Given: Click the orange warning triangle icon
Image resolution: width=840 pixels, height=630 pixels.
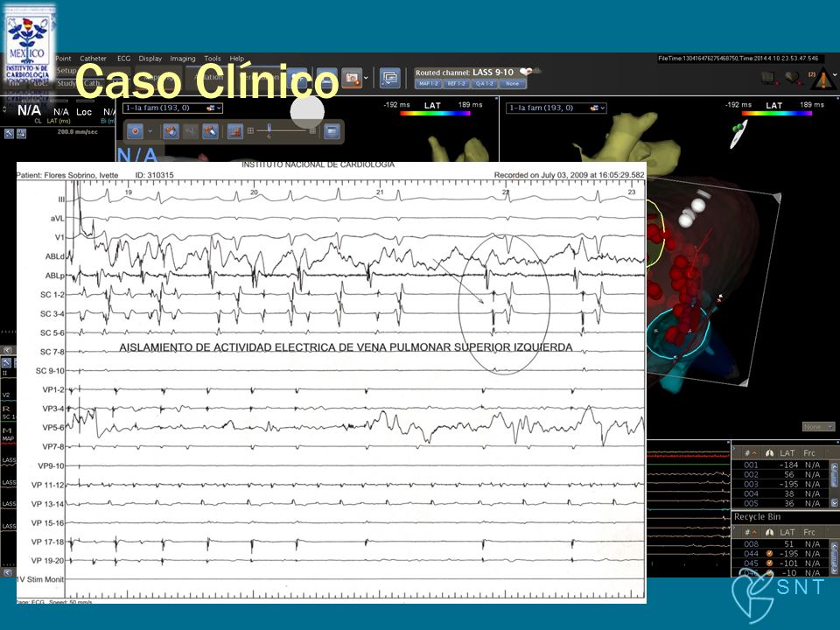Looking at the screenshot, I should click(822, 80).
